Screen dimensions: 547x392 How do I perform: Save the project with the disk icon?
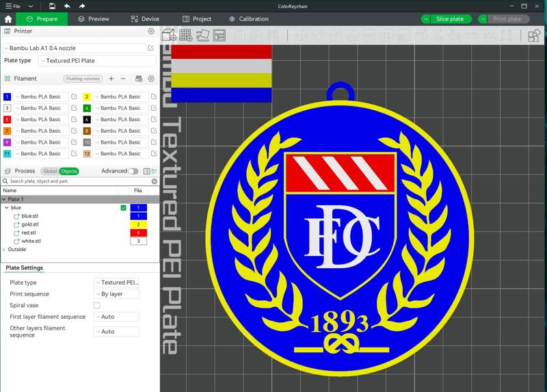click(x=52, y=6)
